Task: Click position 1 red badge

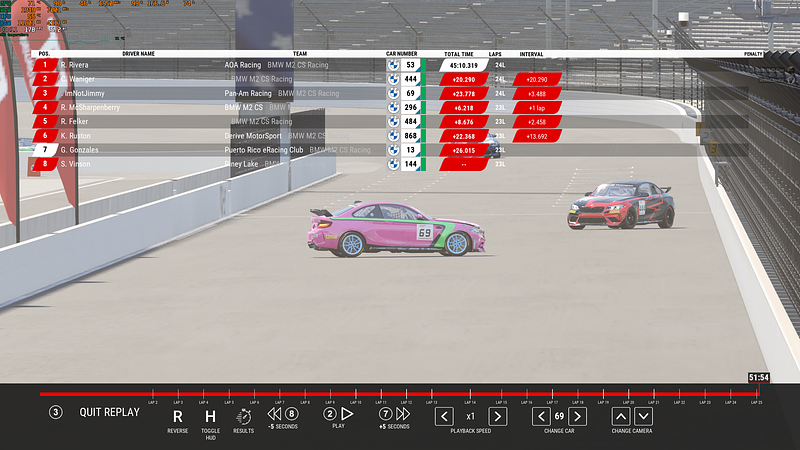Action: point(45,65)
